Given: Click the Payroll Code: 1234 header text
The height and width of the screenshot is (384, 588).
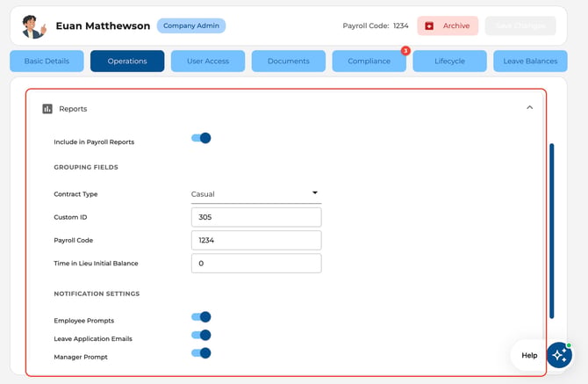Looking at the screenshot, I should click(376, 25).
